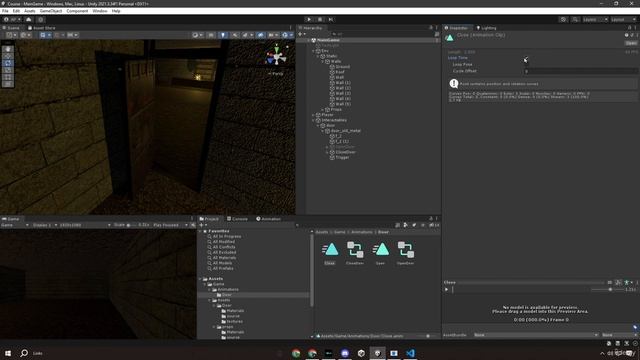Collapse the Animations folder in Project
The height and width of the screenshot is (360, 640).
(x=209, y=289)
